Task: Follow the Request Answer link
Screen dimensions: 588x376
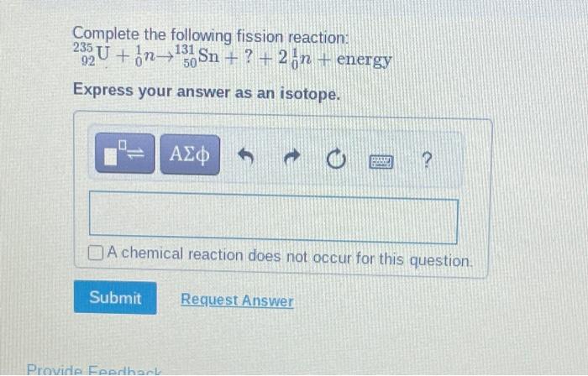Action: tap(237, 300)
